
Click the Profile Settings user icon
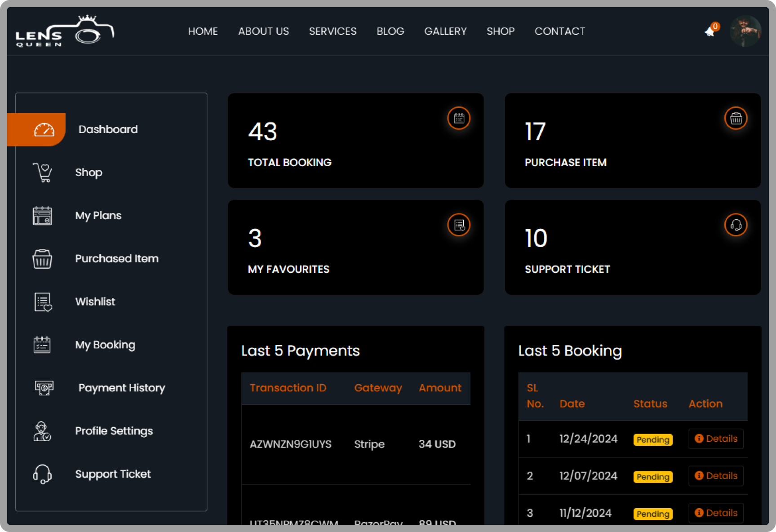[42, 431]
